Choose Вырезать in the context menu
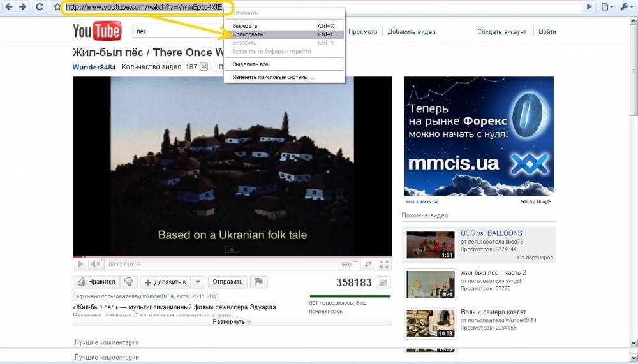The height and width of the screenshot is (364, 638). coord(284,26)
